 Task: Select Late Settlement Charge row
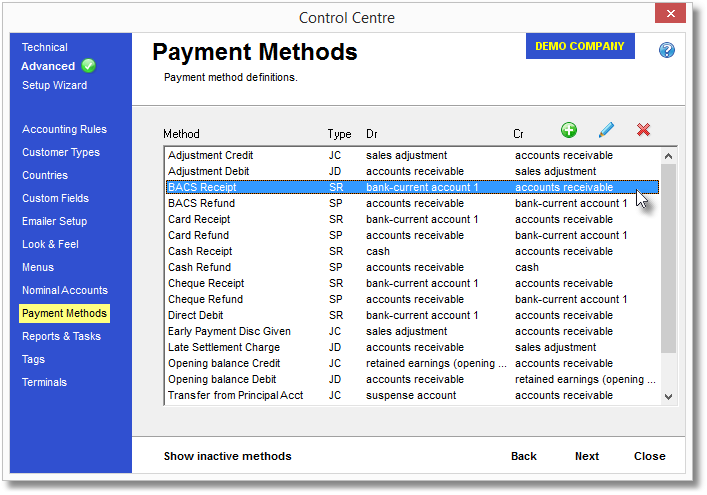click(x=413, y=348)
